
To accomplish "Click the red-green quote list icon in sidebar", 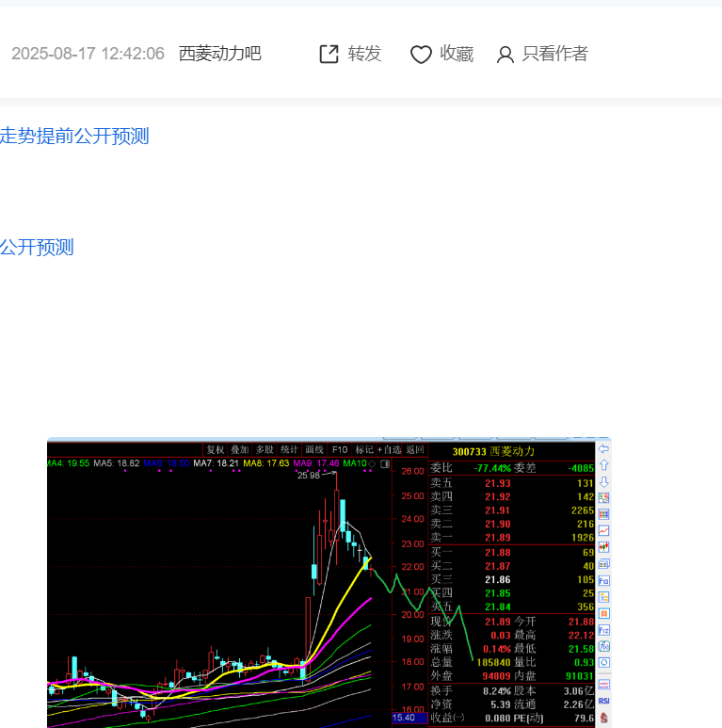I will (x=603, y=497).
